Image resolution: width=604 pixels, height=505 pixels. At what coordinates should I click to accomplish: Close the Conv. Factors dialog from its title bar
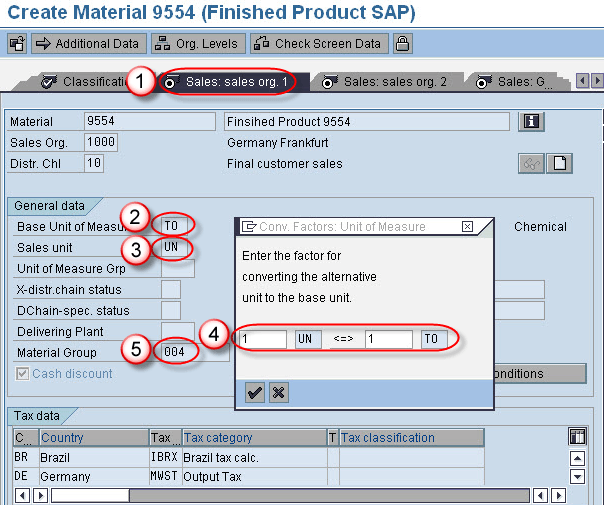click(467, 227)
